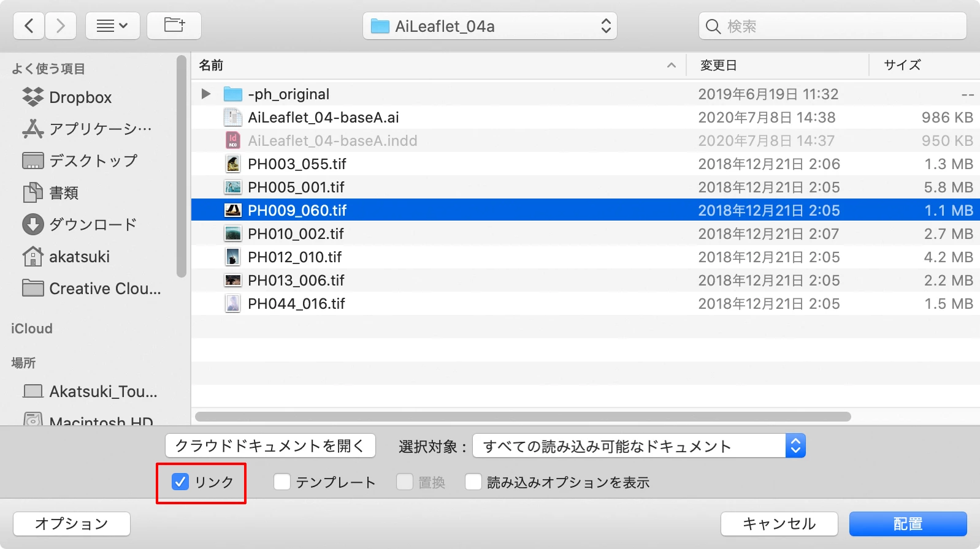Click the キャンセル button
Viewport: 980px width, 549px height.
(x=779, y=524)
